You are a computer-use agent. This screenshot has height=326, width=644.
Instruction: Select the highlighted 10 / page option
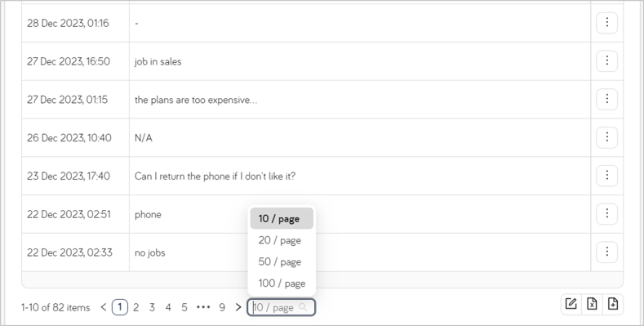(282, 219)
